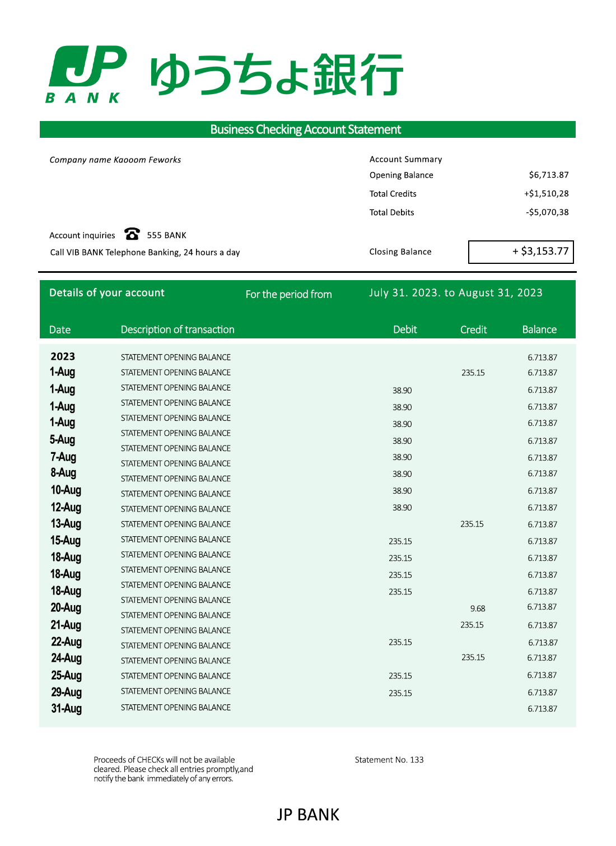This screenshot has height=846, width=616.
Task: Click the Balance column header
Action: 539,330
